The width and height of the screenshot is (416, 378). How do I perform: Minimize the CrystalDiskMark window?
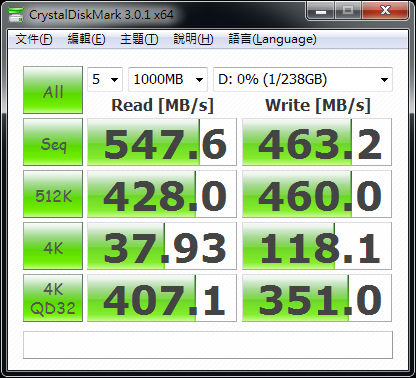(x=321, y=11)
